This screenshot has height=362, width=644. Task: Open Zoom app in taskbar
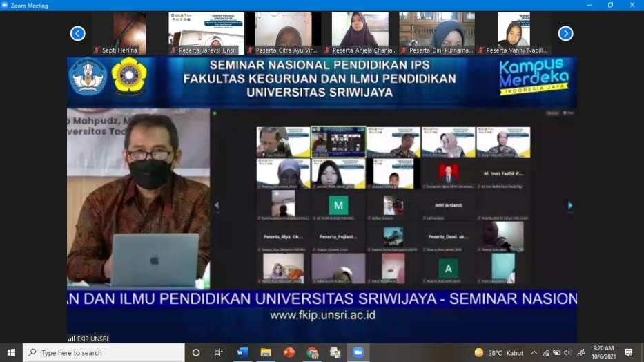coord(358,352)
